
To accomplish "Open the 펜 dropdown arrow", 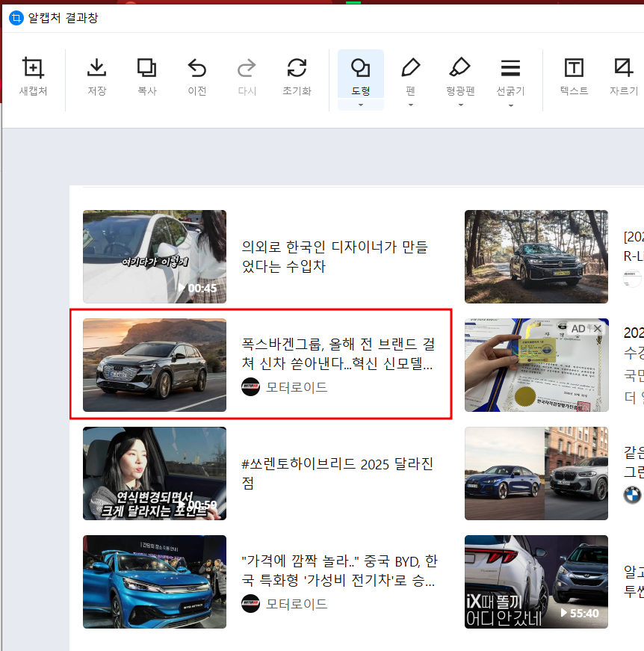I will coord(411,105).
